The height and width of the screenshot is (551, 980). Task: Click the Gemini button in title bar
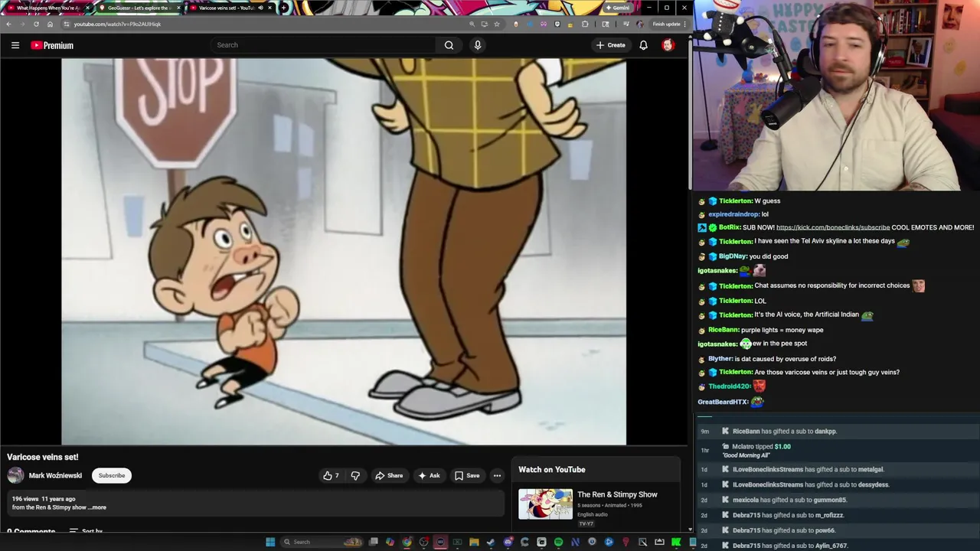point(617,8)
